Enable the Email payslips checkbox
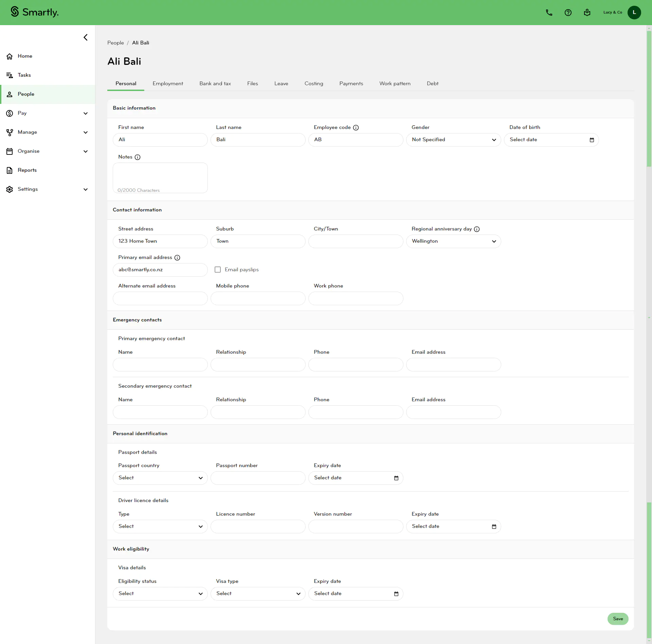 [x=218, y=269]
